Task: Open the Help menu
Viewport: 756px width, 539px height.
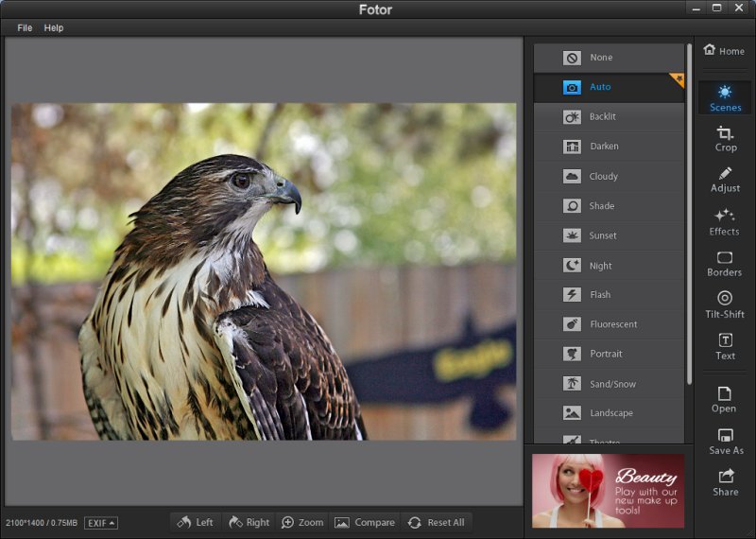Action: [x=54, y=28]
